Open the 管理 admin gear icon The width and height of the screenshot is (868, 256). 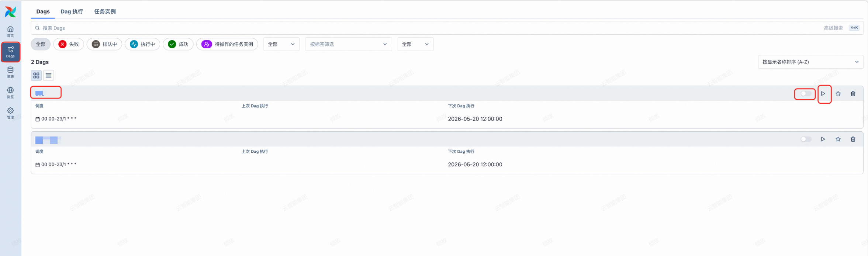(x=10, y=113)
